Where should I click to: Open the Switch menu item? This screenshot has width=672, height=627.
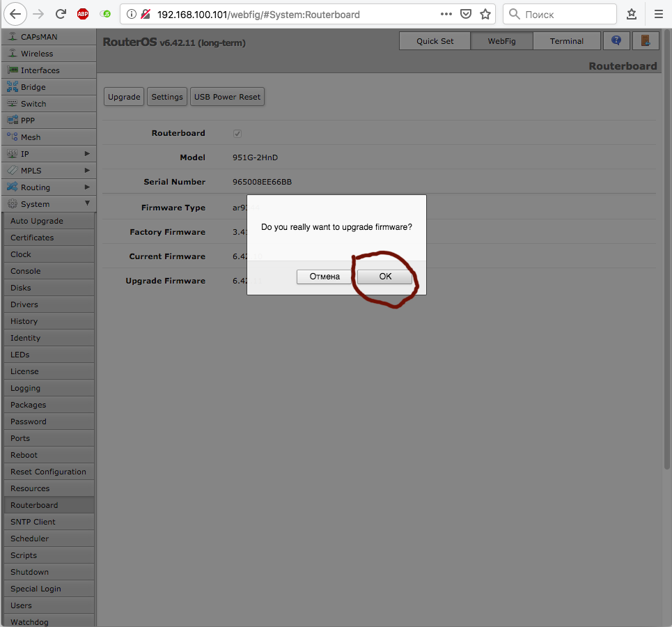click(49, 104)
